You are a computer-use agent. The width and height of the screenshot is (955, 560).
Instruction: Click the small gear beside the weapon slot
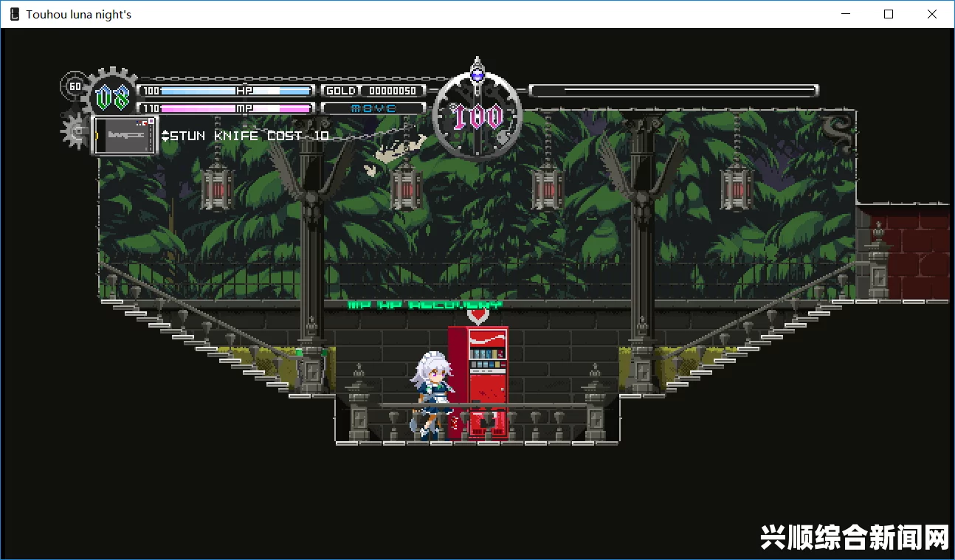75,131
